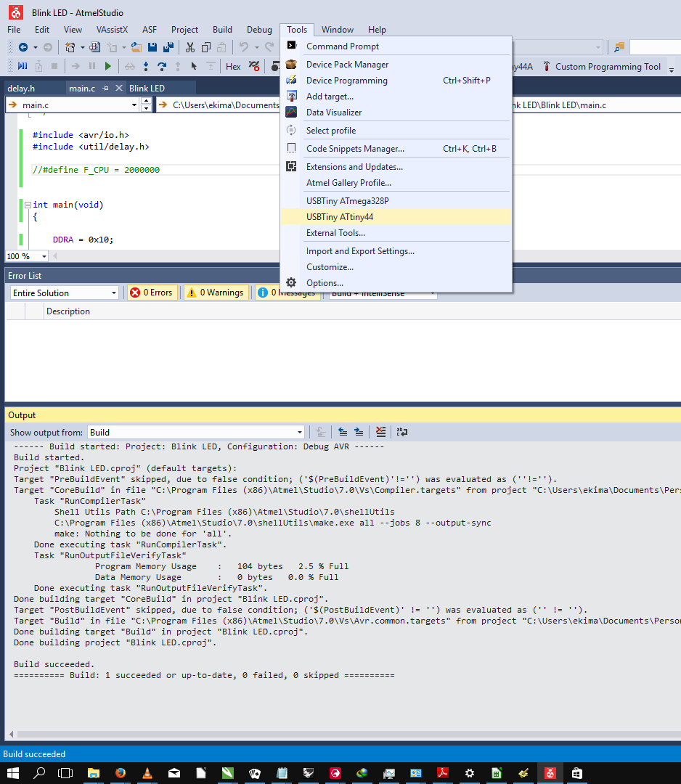
Task: Expand the New Project dropdown arrow
Action: coord(83,47)
